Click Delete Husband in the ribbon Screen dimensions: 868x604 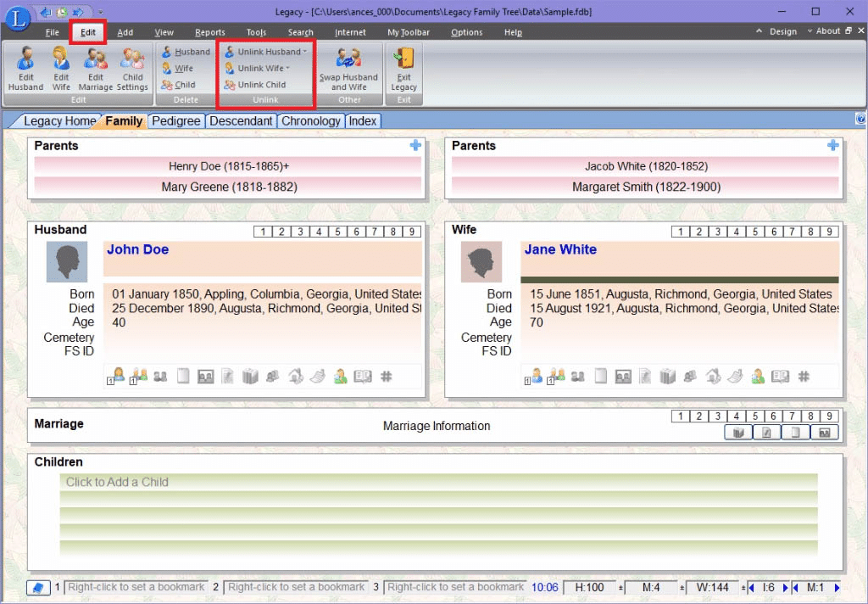pyautogui.click(x=186, y=52)
